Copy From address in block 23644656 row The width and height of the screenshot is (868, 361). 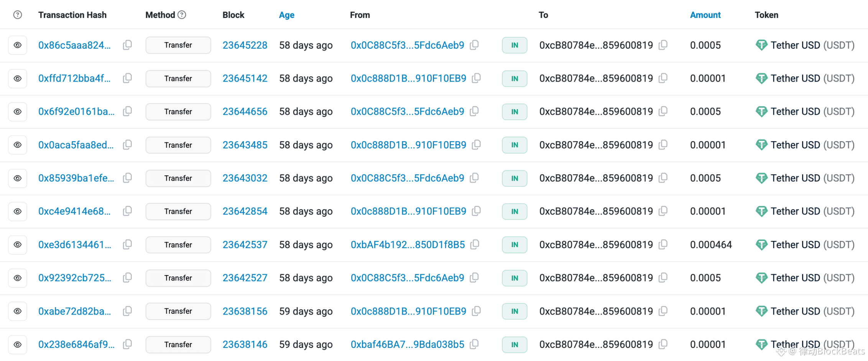tap(474, 111)
